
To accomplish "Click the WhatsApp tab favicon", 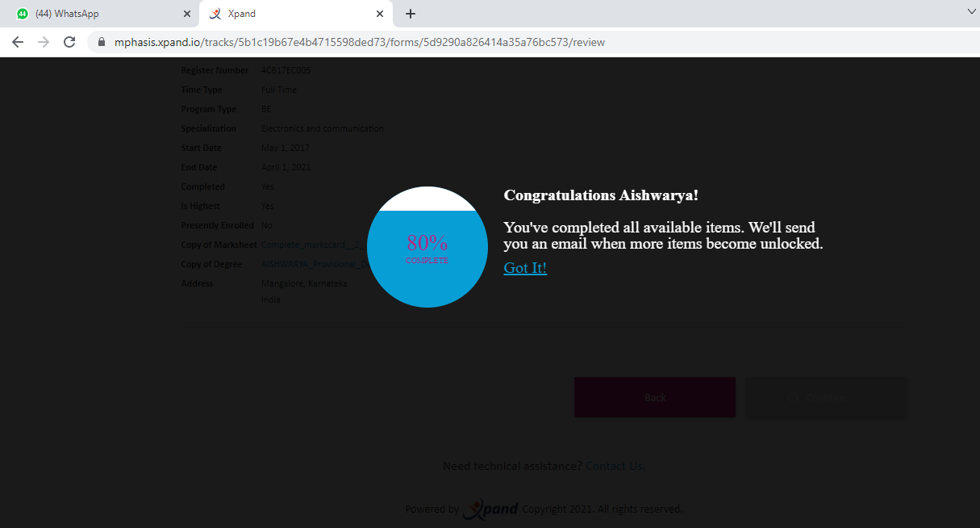I will [x=22, y=14].
